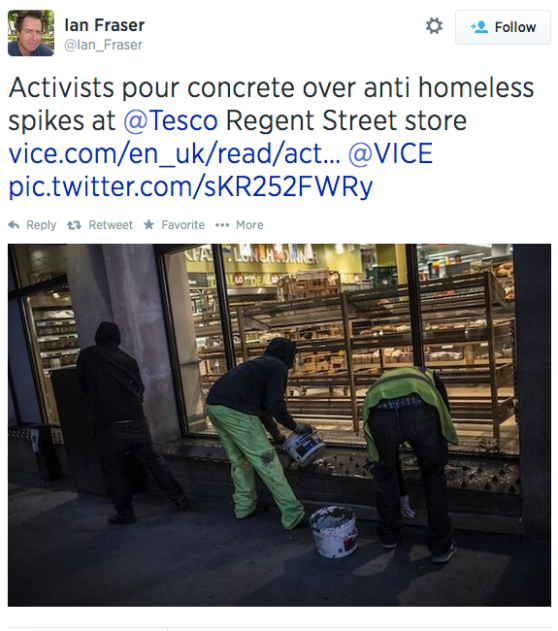The width and height of the screenshot is (558, 631).
Task: Click the Follow button
Action: click(502, 27)
